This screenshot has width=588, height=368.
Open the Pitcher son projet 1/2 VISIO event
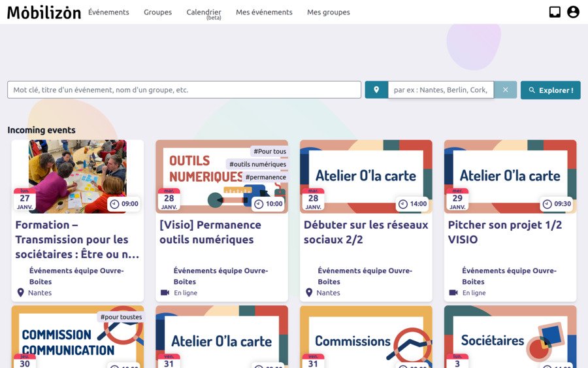[504, 232]
